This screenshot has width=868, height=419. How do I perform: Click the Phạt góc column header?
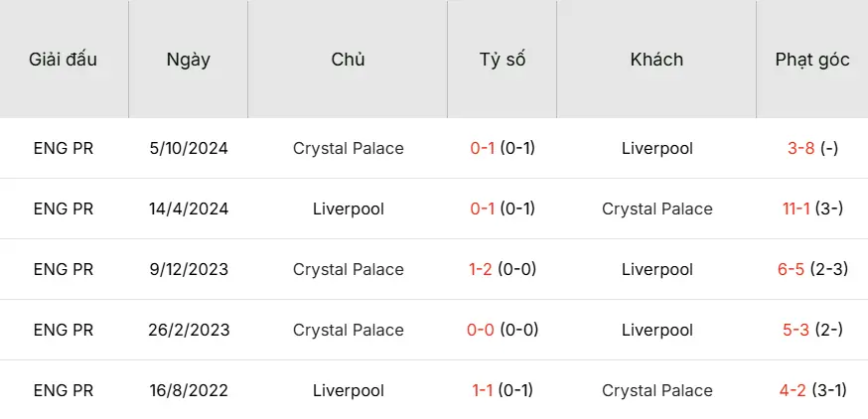(812, 60)
